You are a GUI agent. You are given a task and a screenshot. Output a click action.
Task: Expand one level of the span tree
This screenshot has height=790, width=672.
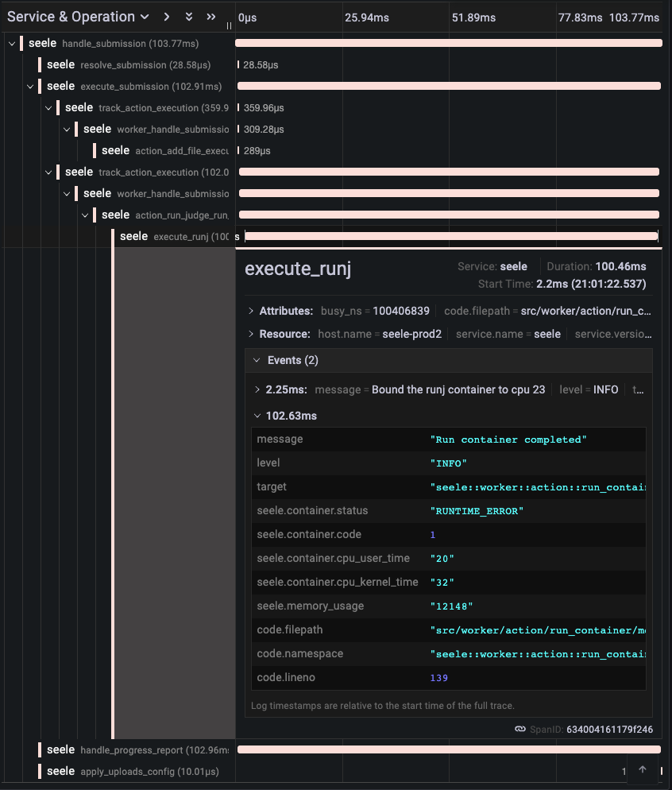click(167, 17)
